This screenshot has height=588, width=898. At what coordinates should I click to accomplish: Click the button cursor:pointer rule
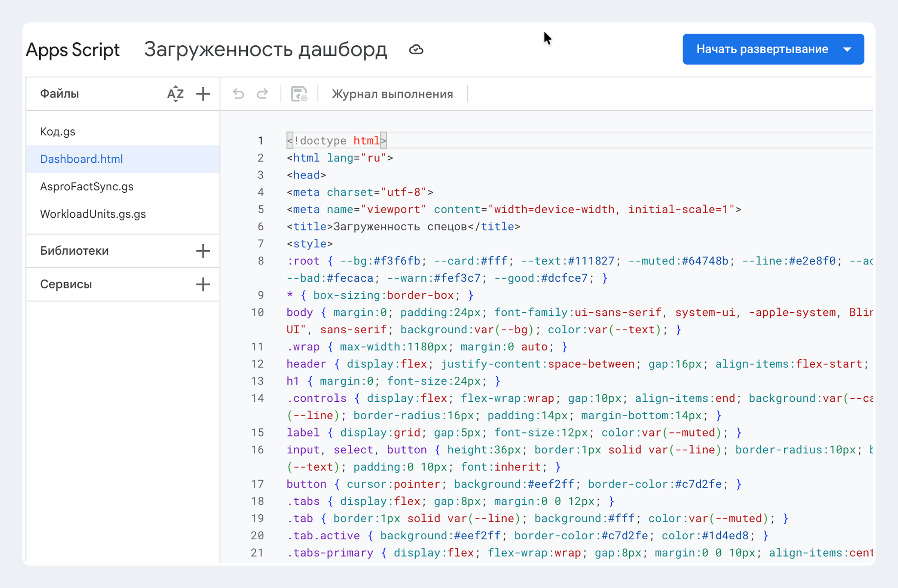pyautogui.click(x=514, y=484)
